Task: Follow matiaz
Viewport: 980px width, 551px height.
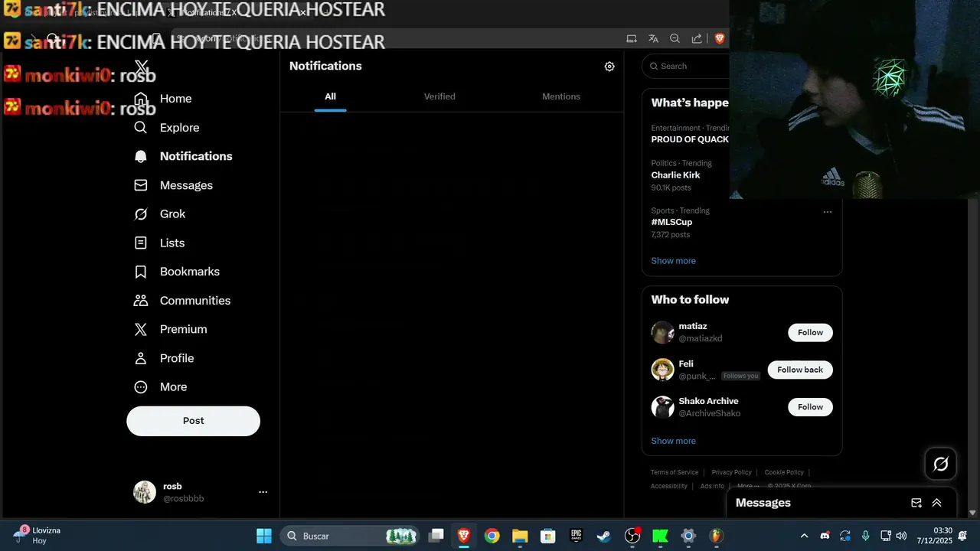Action: coord(810,332)
